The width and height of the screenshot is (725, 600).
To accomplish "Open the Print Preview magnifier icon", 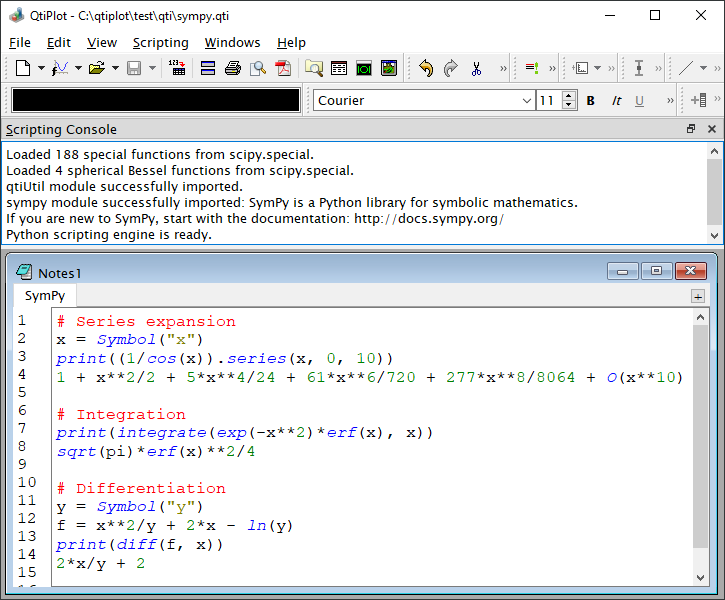I will click(x=258, y=68).
